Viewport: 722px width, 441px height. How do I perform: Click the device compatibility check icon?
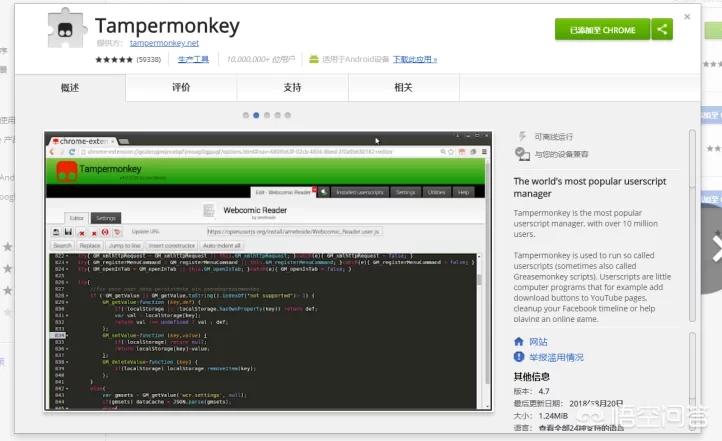click(522, 154)
